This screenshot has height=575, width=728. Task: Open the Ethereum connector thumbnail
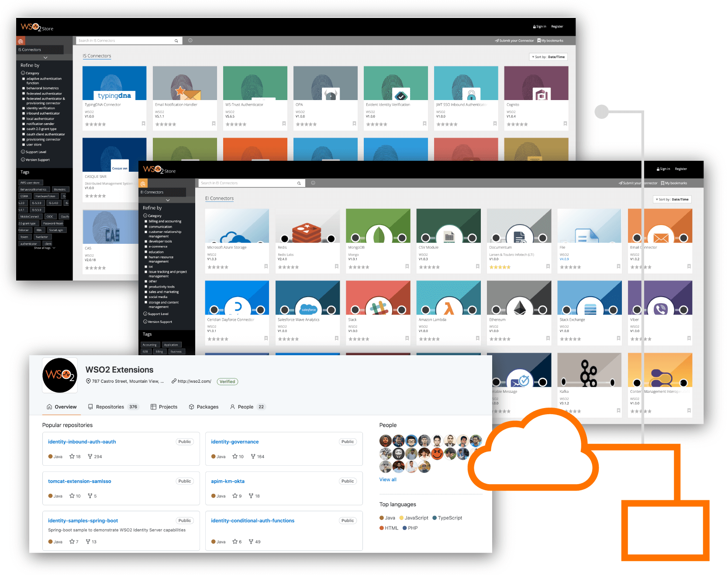tap(519, 298)
